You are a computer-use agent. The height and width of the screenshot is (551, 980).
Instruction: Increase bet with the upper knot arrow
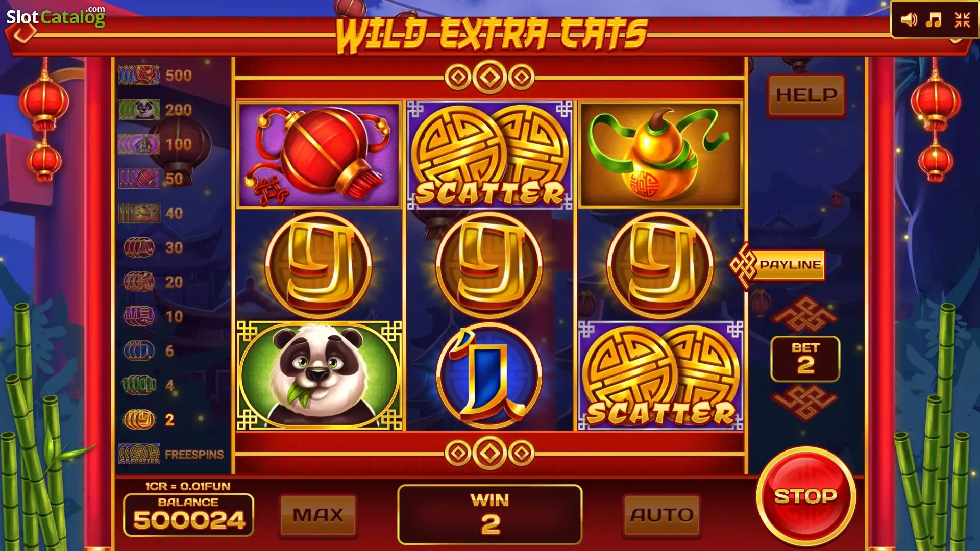click(805, 314)
